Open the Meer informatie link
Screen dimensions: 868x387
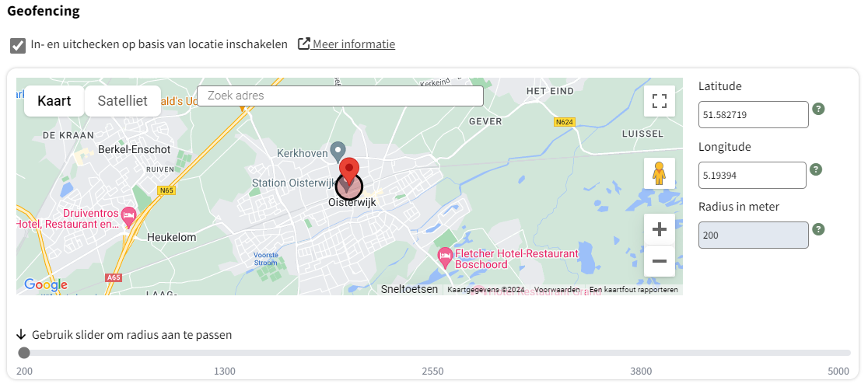pos(354,44)
